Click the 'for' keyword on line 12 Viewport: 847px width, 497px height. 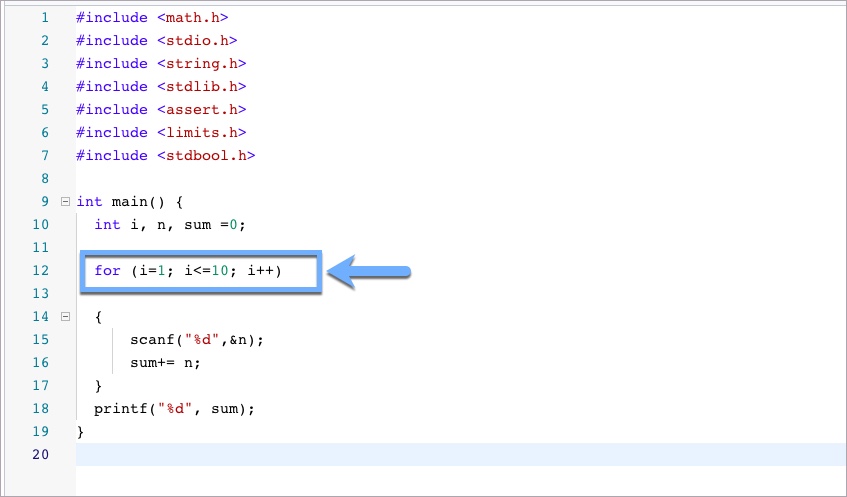(107, 270)
